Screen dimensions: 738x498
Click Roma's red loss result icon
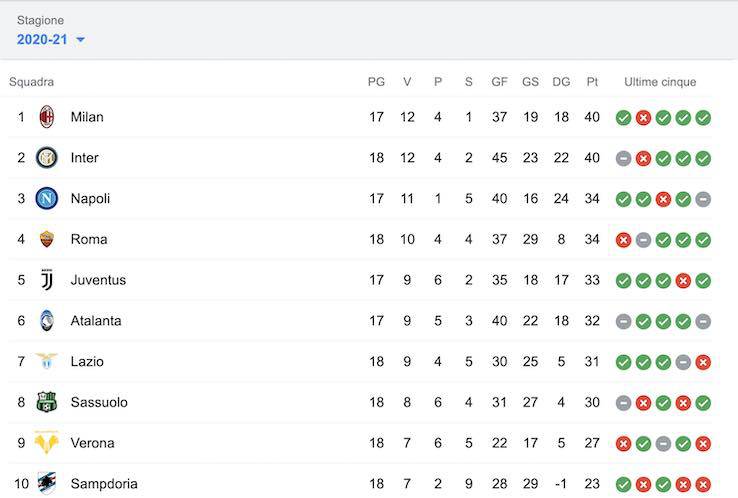coord(623,240)
